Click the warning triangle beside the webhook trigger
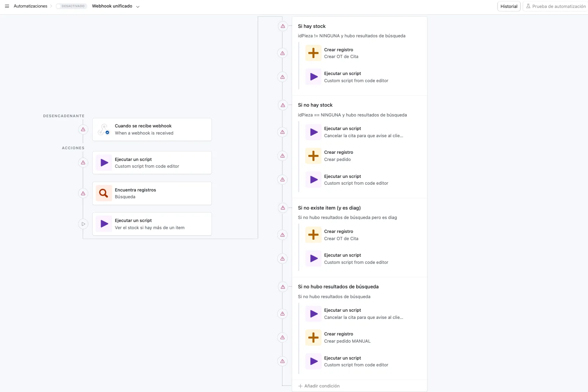 coord(83,129)
